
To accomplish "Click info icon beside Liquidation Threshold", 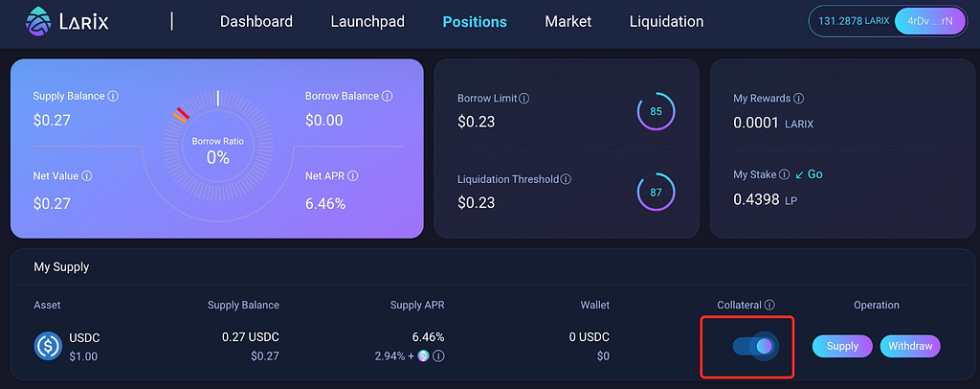I will [566, 179].
